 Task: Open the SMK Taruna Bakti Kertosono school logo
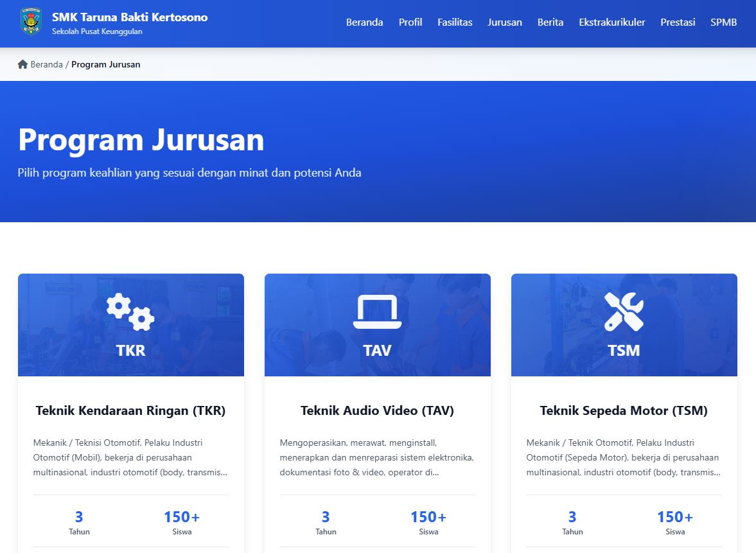[31, 20]
